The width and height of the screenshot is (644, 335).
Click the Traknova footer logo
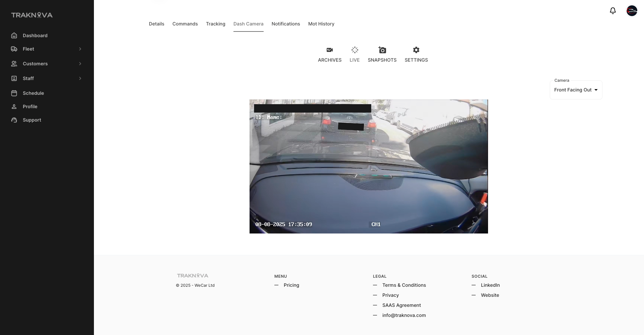(193, 276)
